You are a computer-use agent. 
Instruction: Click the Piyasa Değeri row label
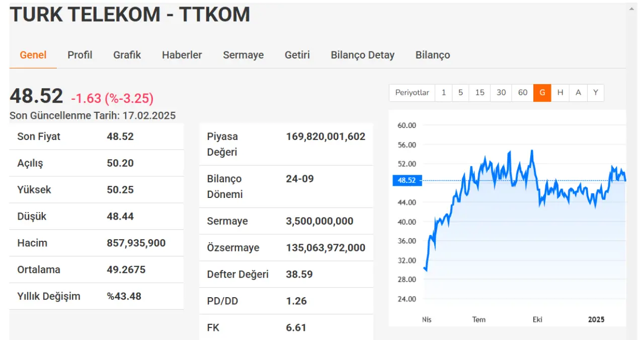pyautogui.click(x=222, y=144)
